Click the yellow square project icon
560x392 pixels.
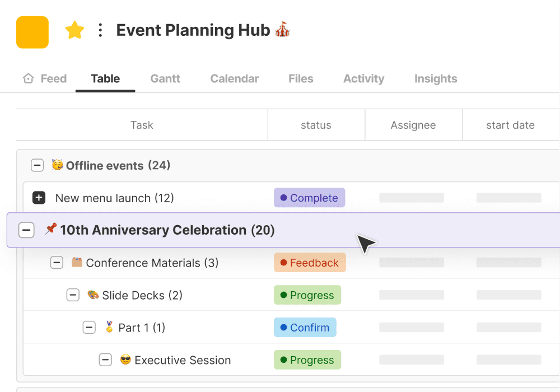pyautogui.click(x=32, y=32)
